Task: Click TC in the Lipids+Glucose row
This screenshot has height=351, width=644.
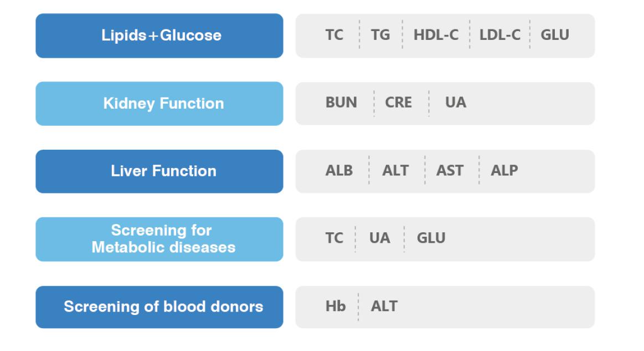Action: click(x=334, y=35)
